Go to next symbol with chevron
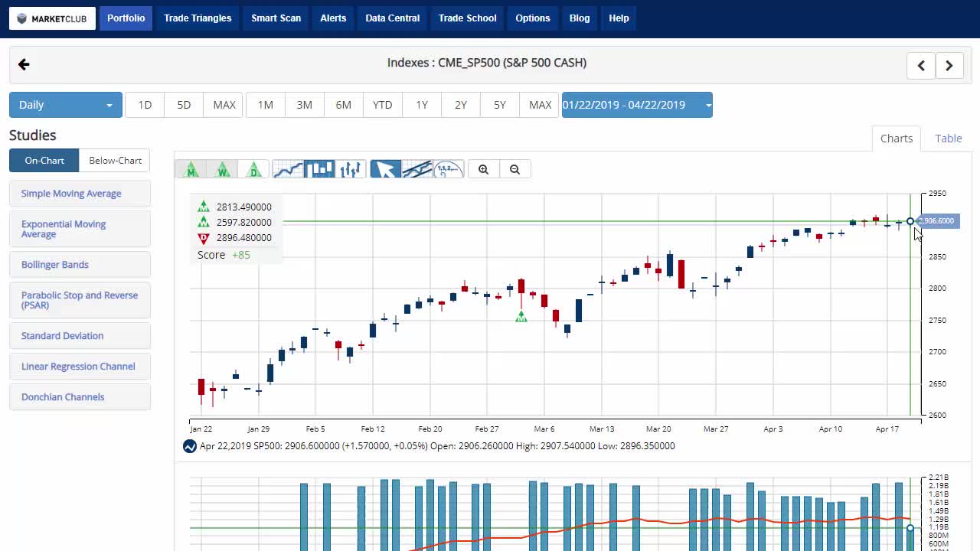 (x=949, y=66)
